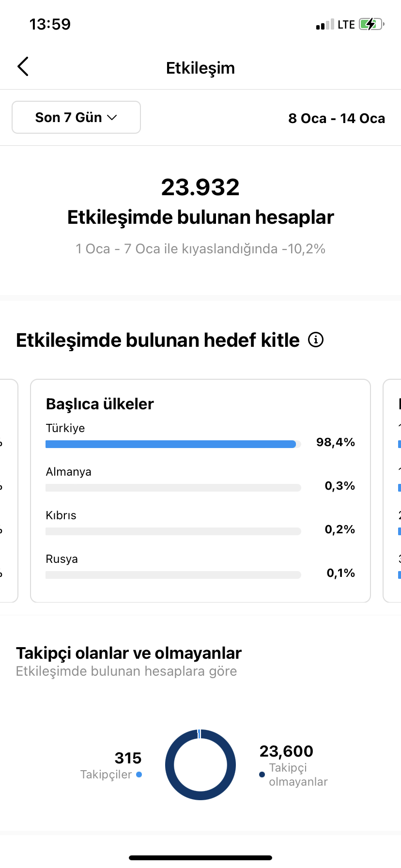Image resolution: width=401 pixels, height=868 pixels.
Task: Tap the followers donut chart
Action: pyautogui.click(x=200, y=765)
